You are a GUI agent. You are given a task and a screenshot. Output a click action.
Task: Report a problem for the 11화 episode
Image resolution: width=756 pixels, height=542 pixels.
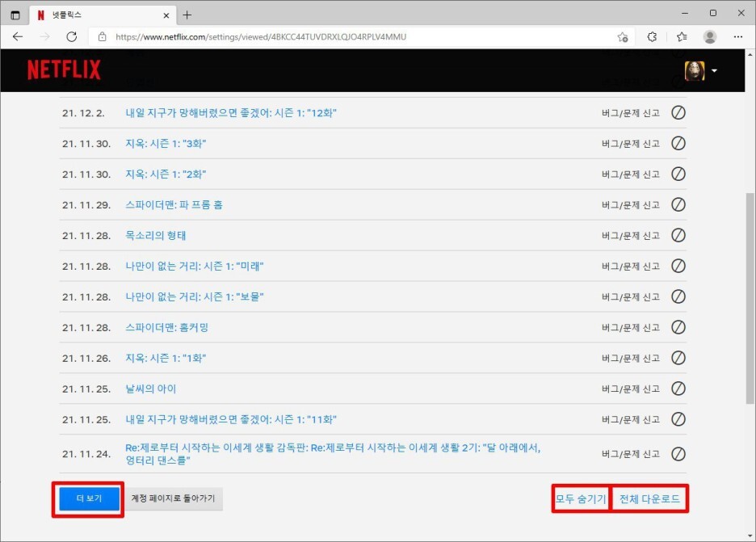tap(631, 419)
